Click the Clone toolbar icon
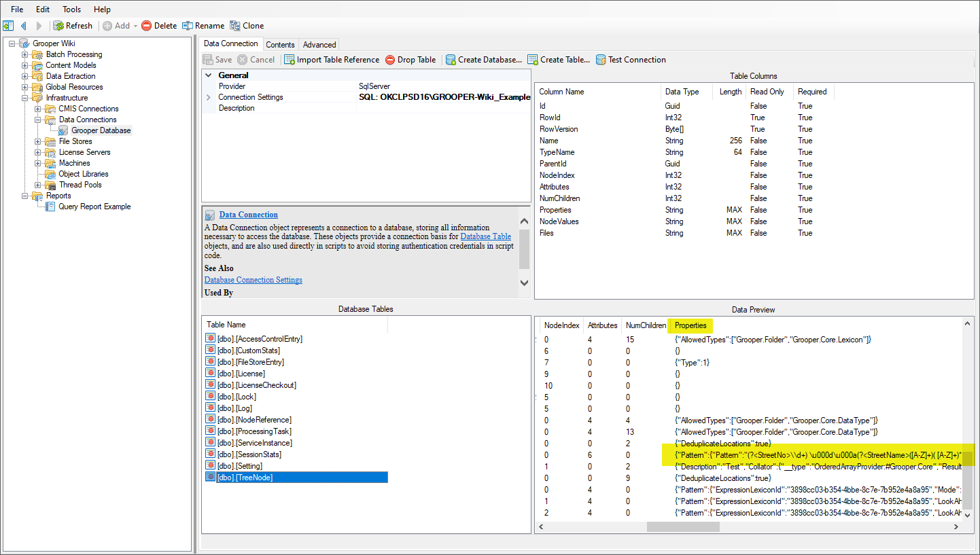This screenshot has width=980, height=555. pos(235,26)
